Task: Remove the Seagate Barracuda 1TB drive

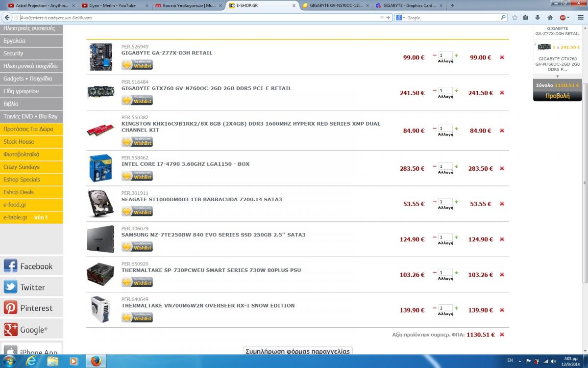Action: [x=502, y=204]
